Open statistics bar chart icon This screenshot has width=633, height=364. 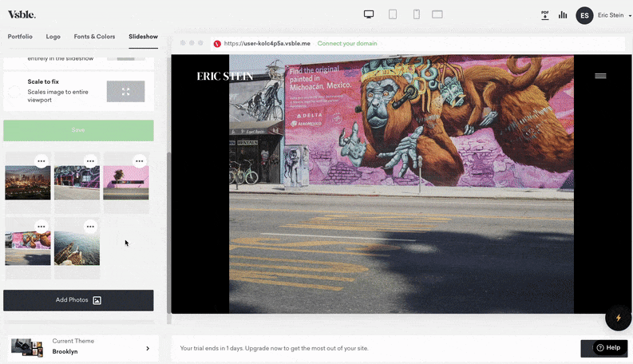click(x=563, y=15)
